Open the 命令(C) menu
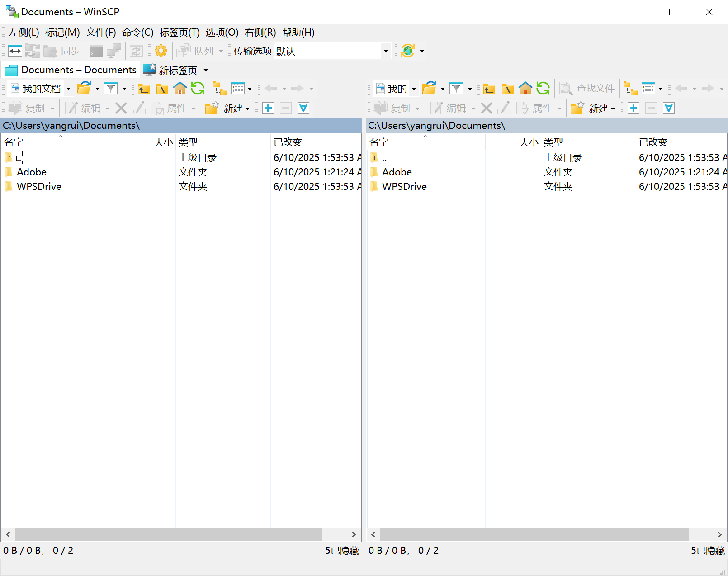 137,33
